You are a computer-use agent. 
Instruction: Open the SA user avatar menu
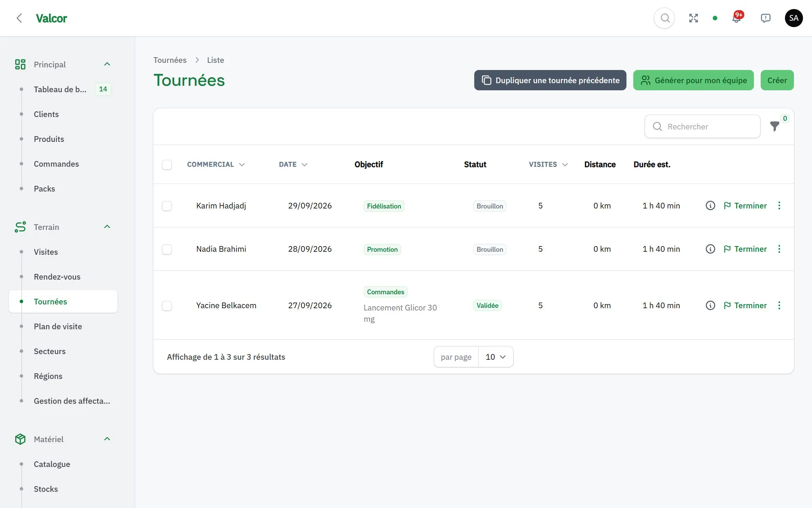pyautogui.click(x=794, y=18)
